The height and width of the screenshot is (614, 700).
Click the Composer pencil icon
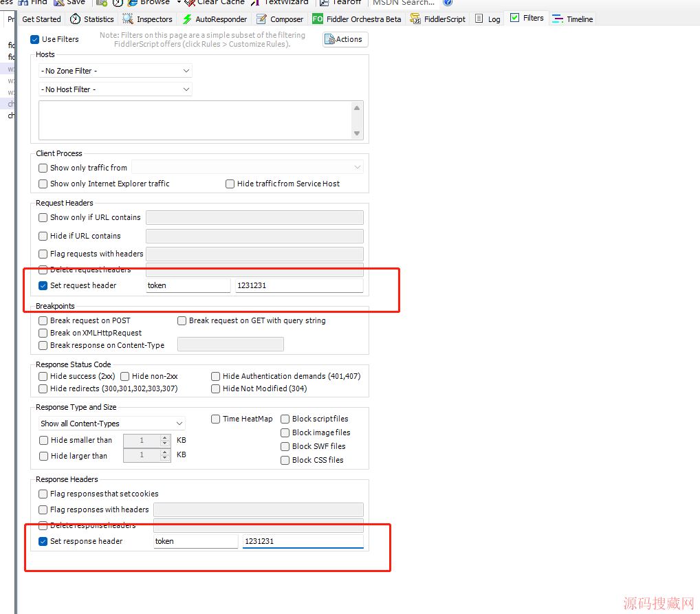[x=261, y=19]
